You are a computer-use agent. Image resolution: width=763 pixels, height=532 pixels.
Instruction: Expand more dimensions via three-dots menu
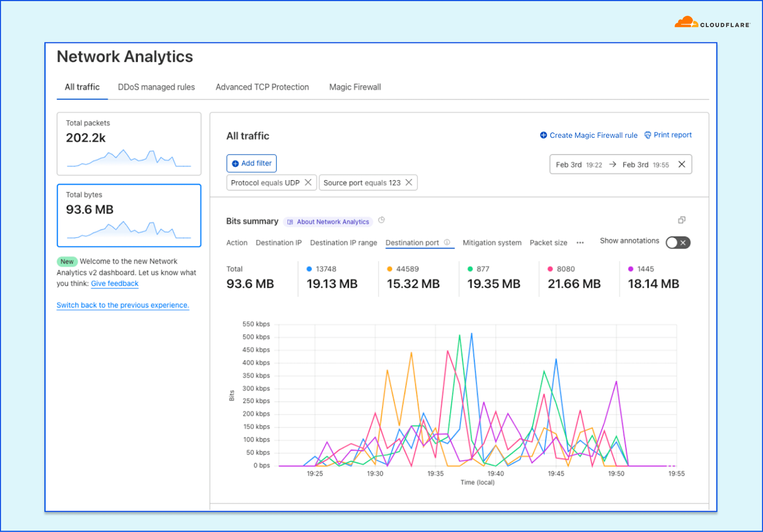[580, 243]
